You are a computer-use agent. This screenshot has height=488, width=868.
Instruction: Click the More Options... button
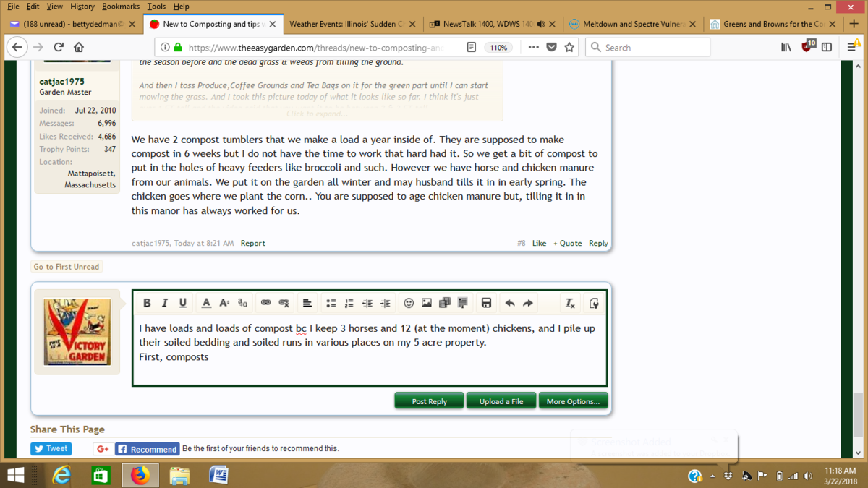click(x=573, y=401)
